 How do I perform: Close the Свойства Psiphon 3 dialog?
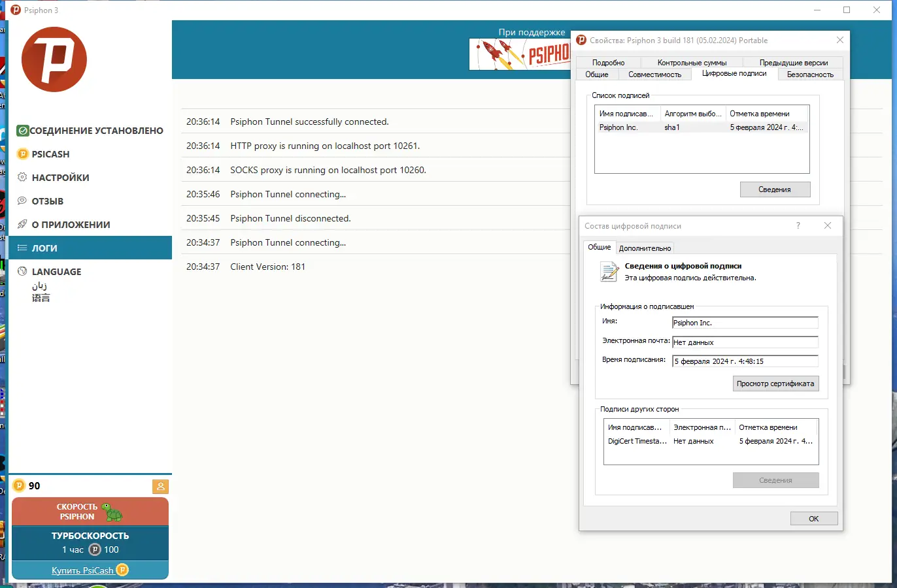(840, 40)
